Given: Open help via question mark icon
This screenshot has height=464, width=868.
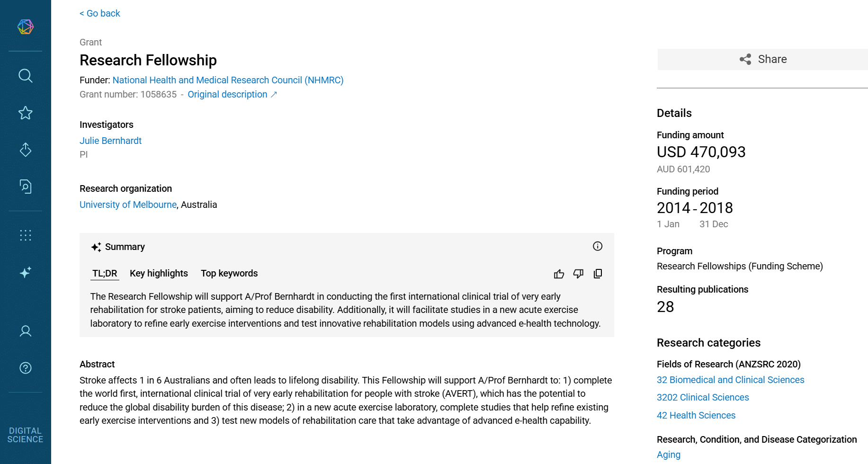Looking at the screenshot, I should pos(26,368).
